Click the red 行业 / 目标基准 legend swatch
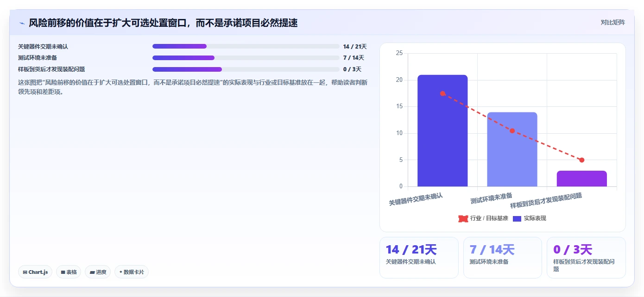 coord(463,218)
